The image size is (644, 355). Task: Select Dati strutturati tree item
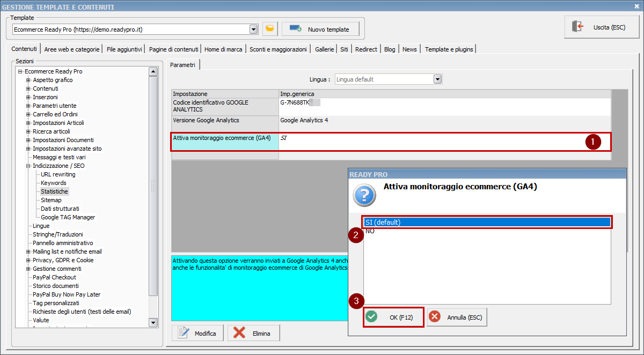[x=60, y=209]
